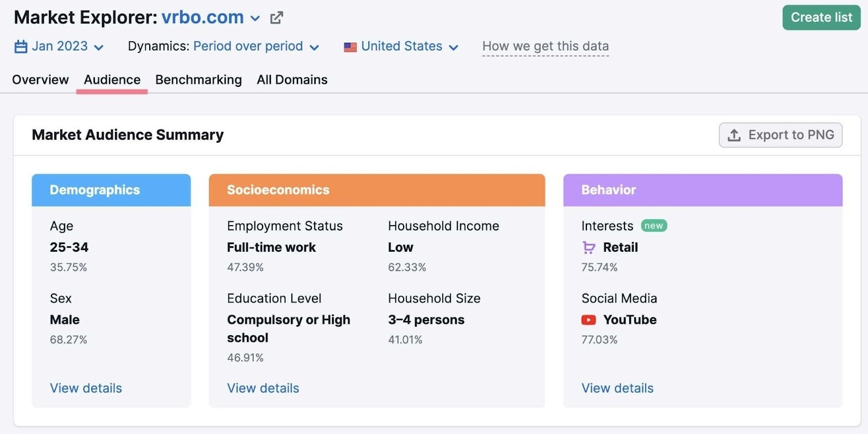Image resolution: width=868 pixels, height=434 pixels.
Task: Click the YouTube icon under Social Media
Action: [x=589, y=320]
